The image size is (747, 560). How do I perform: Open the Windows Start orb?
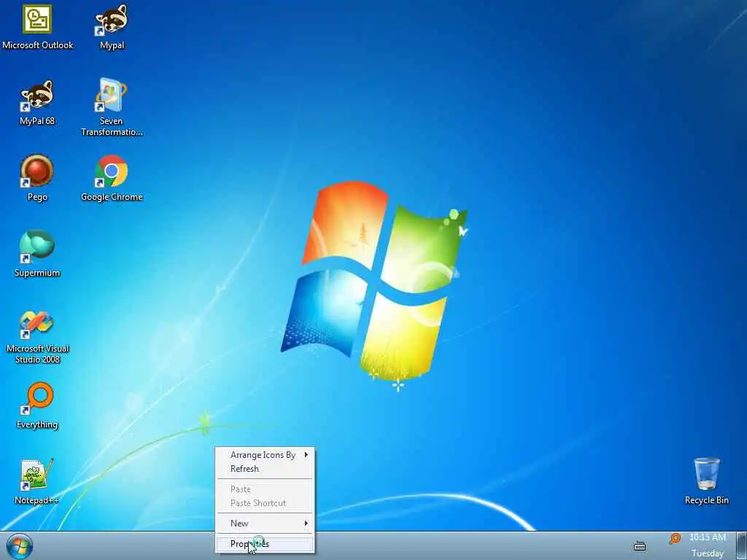pyautogui.click(x=20, y=546)
